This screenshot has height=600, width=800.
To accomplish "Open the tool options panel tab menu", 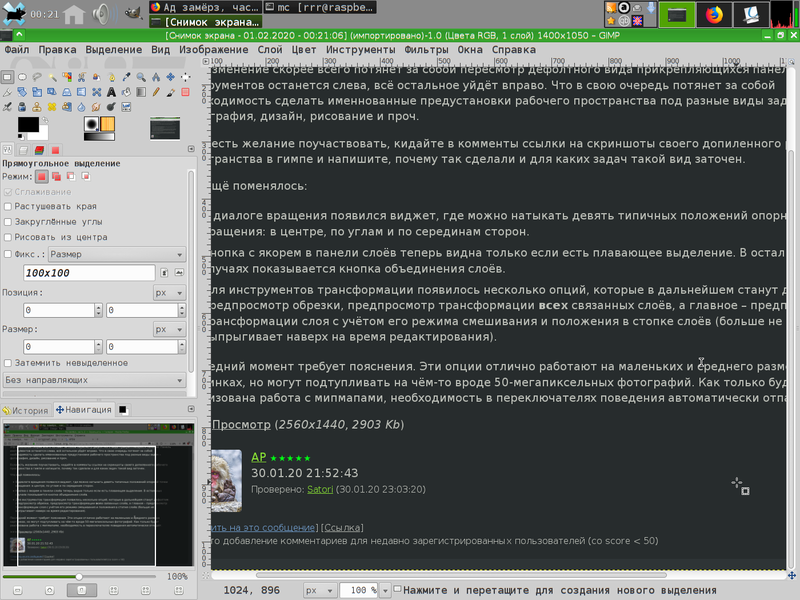I will click(x=191, y=149).
